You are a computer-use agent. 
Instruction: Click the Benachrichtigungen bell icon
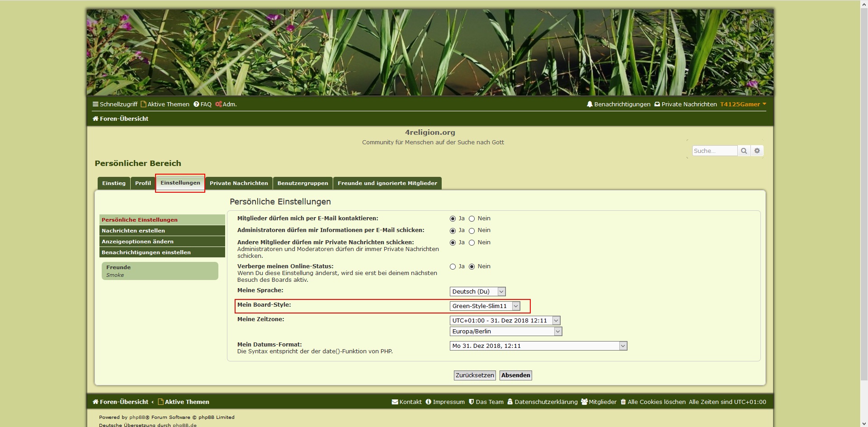coord(590,104)
